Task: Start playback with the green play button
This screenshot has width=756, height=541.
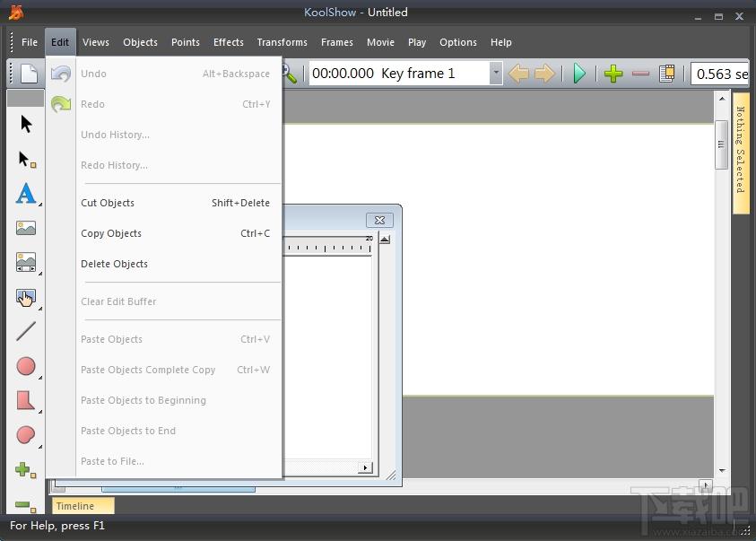Action: [x=579, y=74]
